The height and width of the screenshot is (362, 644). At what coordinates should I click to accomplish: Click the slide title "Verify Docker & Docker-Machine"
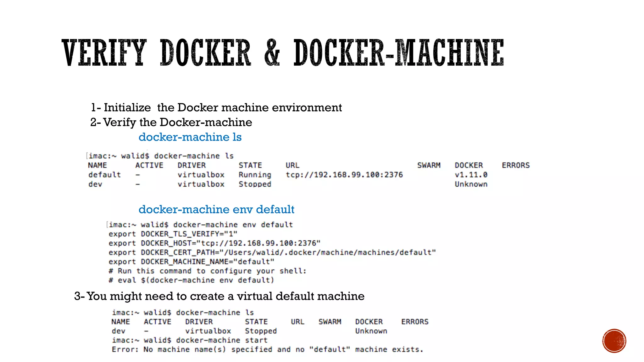(283, 52)
